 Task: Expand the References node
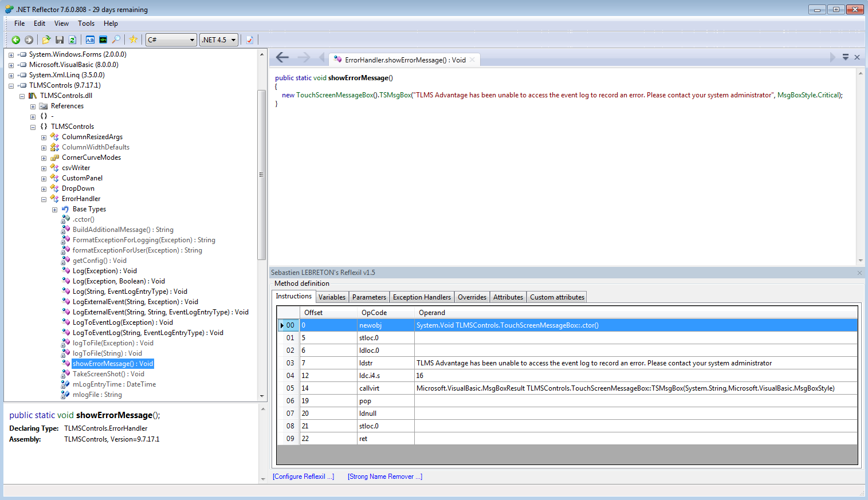pyautogui.click(x=33, y=107)
